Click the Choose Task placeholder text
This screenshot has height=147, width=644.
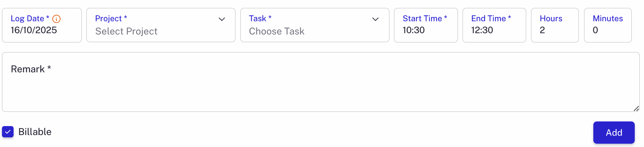tap(276, 31)
